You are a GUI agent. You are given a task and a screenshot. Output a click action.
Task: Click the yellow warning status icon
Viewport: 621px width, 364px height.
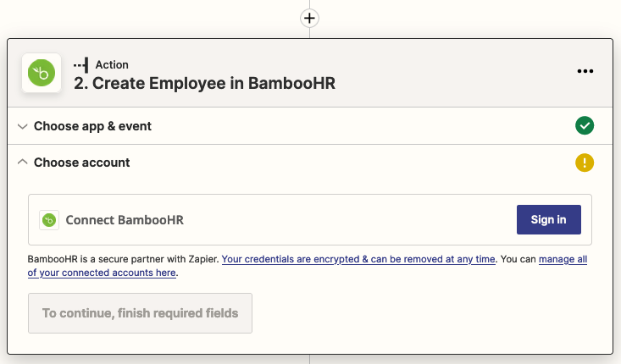click(x=585, y=163)
